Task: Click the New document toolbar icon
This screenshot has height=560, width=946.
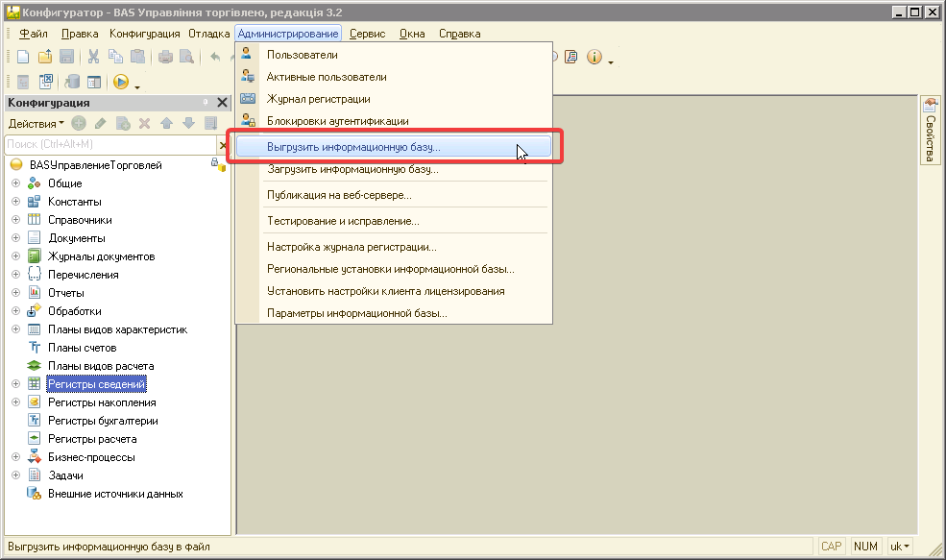Action: (23, 58)
